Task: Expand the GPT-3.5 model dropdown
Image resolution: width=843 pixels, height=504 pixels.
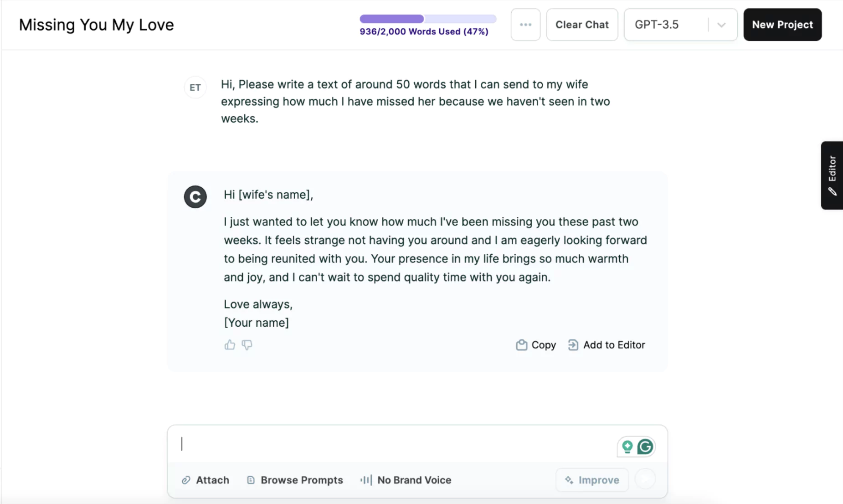Action: click(x=680, y=25)
